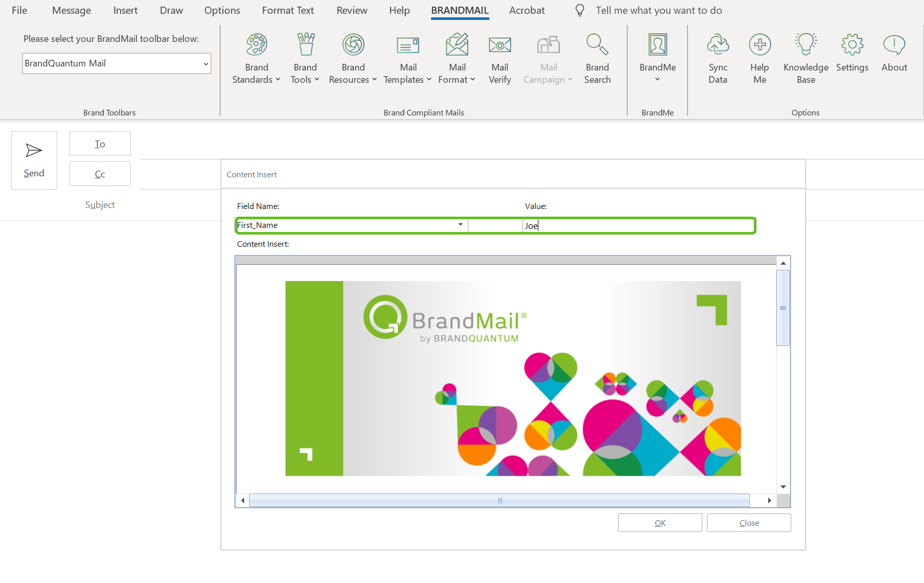Expand the BrandMe dropdown chevron
The width and height of the screenshot is (924, 583).
657,79
